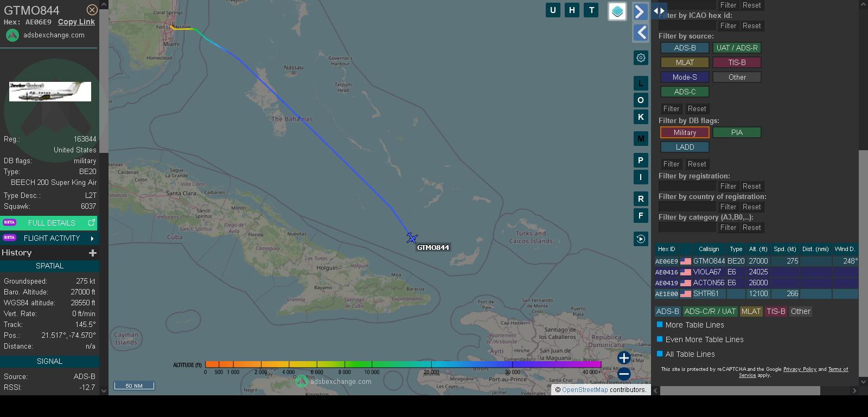Screen dimensions: 868x417
Task: Toggle the Mode-S source filter
Action: 685,77
